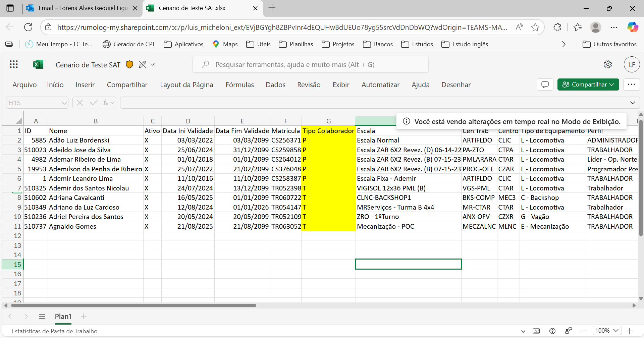Click the LF account profile button

tap(632, 64)
